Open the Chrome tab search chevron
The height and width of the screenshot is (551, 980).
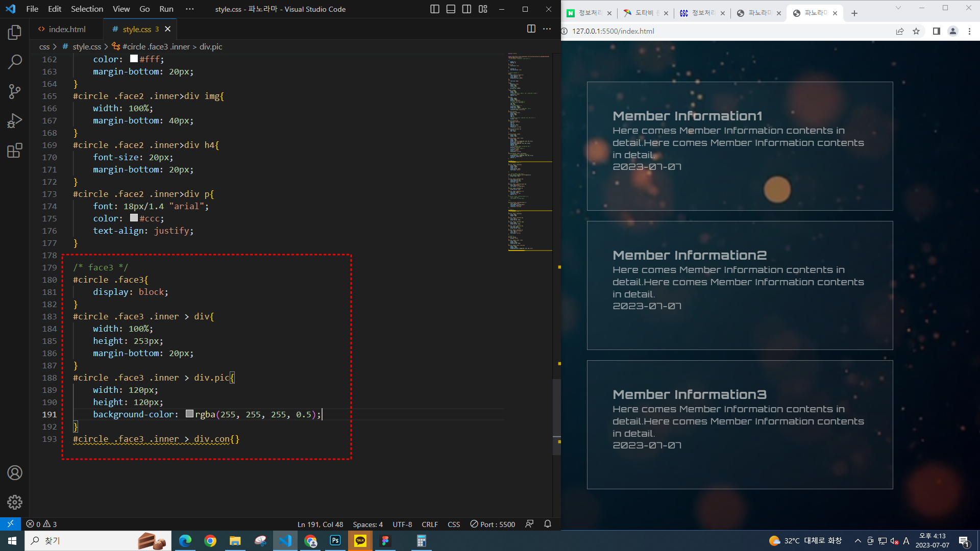(898, 8)
